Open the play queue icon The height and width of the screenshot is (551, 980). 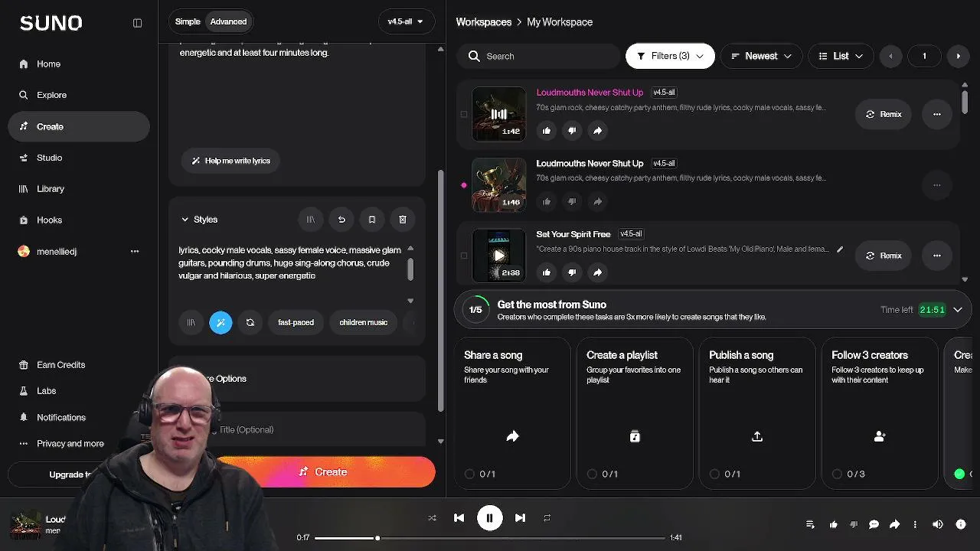(810, 524)
